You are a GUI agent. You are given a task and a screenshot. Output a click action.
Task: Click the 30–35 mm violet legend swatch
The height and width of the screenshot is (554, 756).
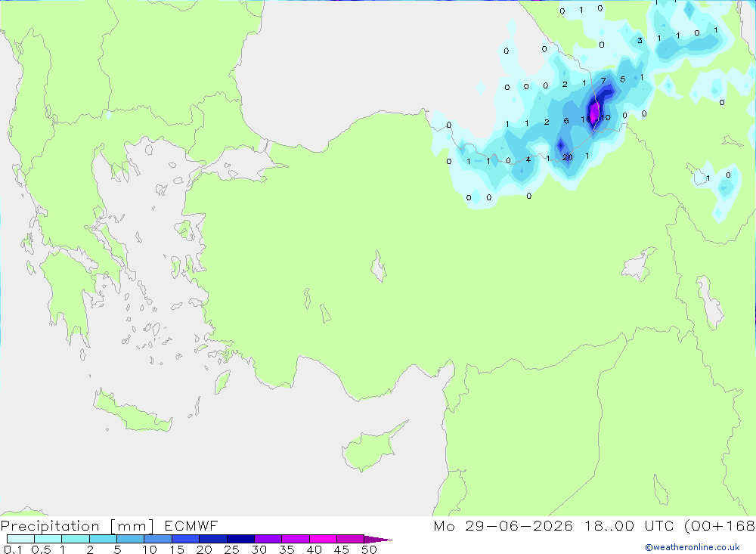[268, 539]
